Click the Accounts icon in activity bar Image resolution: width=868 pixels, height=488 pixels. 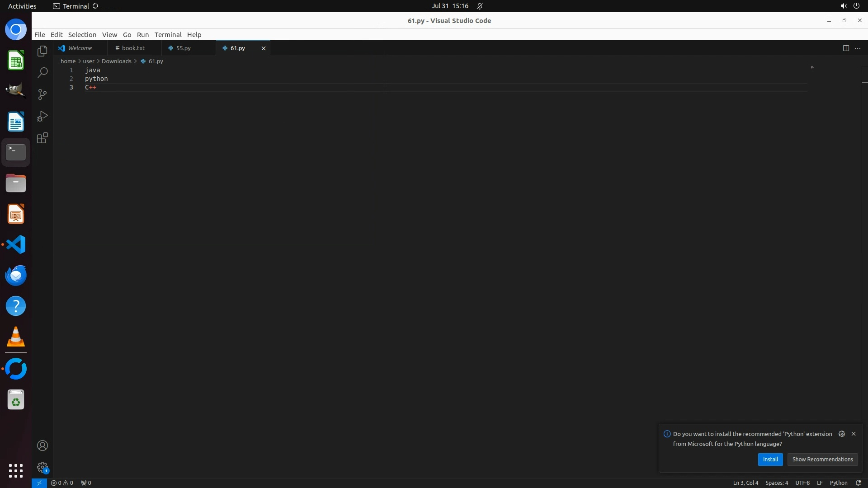pyautogui.click(x=42, y=446)
